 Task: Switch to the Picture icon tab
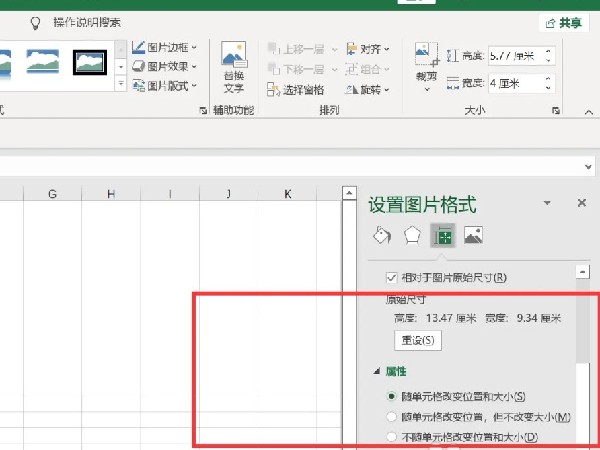[473, 236]
